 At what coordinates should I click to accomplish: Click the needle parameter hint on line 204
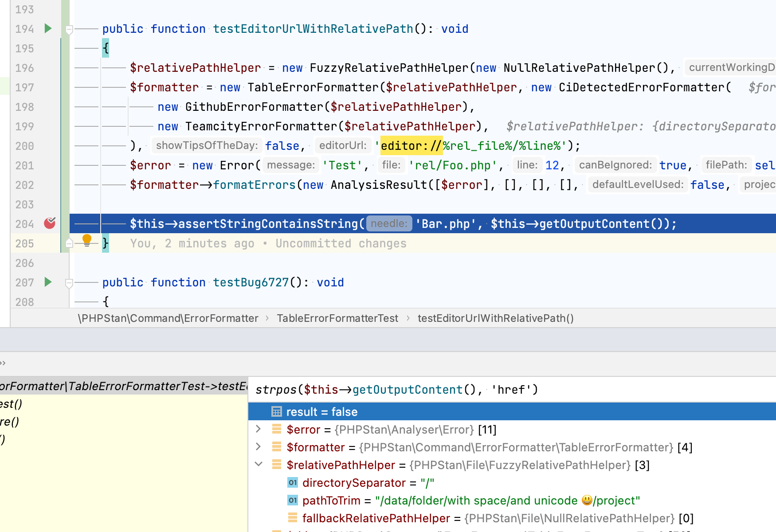[x=389, y=223]
